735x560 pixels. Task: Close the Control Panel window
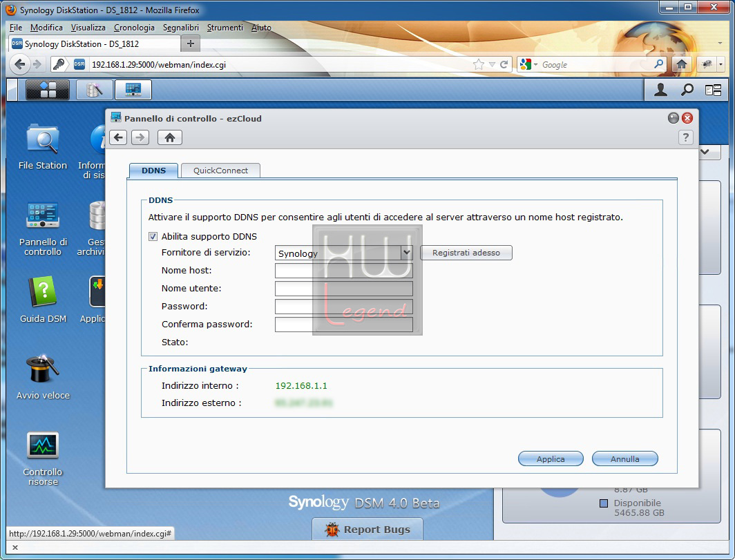click(687, 118)
